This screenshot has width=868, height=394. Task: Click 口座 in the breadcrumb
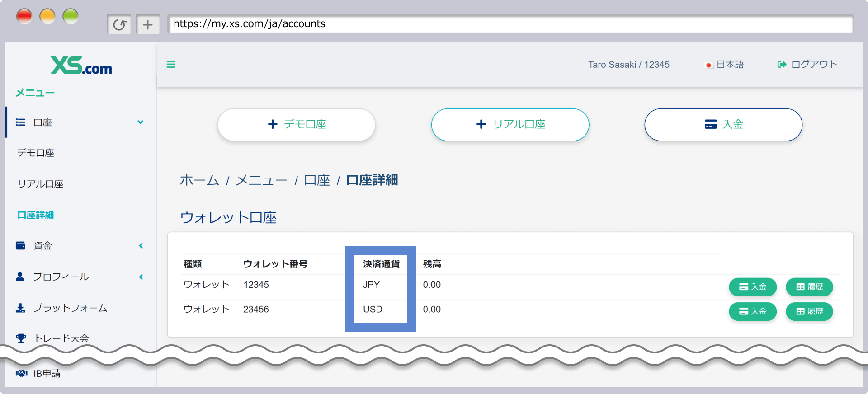click(317, 180)
